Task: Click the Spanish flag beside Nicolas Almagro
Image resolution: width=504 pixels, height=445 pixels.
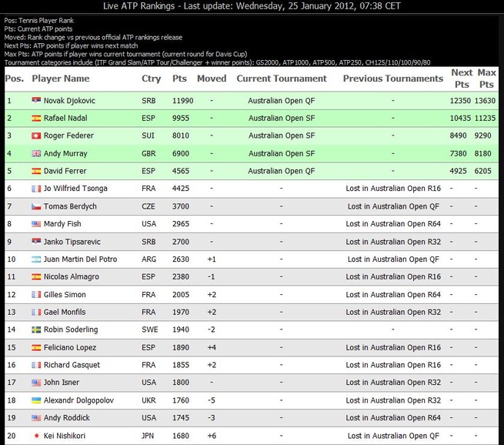Action: [36, 276]
